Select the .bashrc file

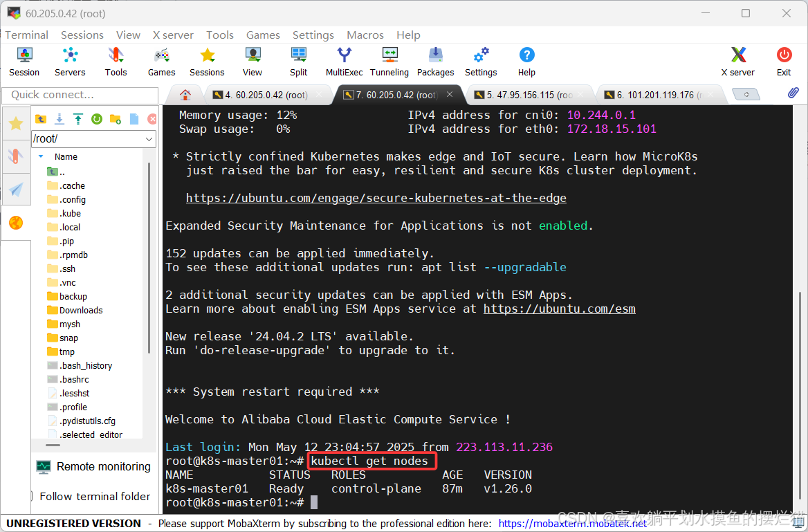click(68, 379)
